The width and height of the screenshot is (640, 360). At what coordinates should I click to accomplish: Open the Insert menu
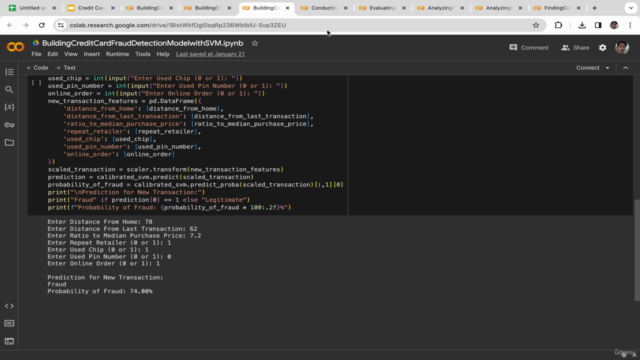point(91,54)
